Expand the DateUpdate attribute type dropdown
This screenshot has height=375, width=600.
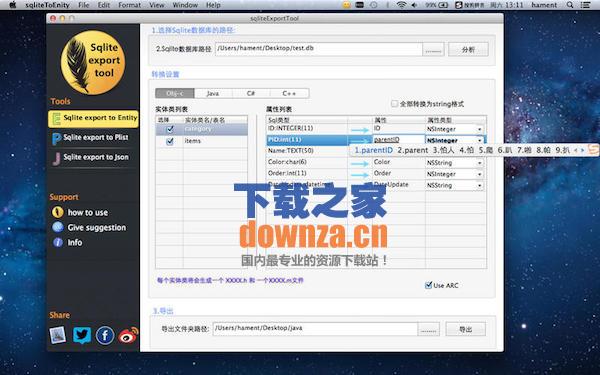point(479,186)
